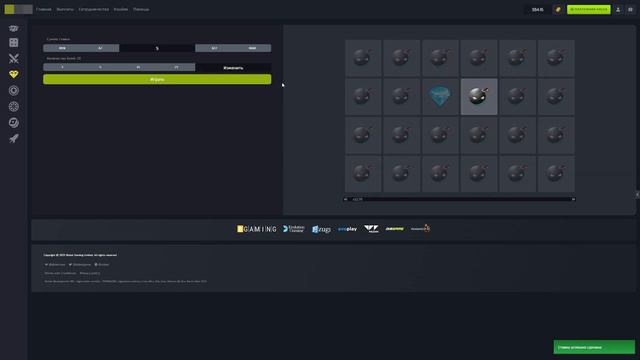Open the first social link in the footer
640x360 pixels.
[55, 264]
